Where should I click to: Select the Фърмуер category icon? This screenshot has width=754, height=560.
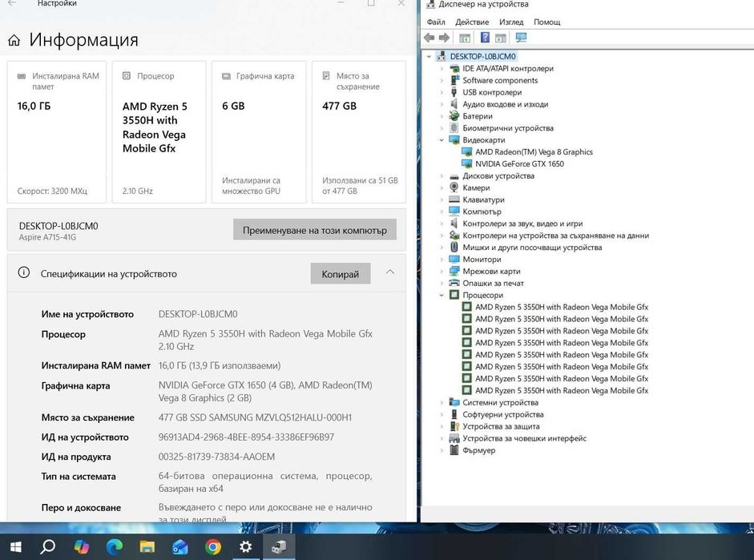[x=454, y=450]
